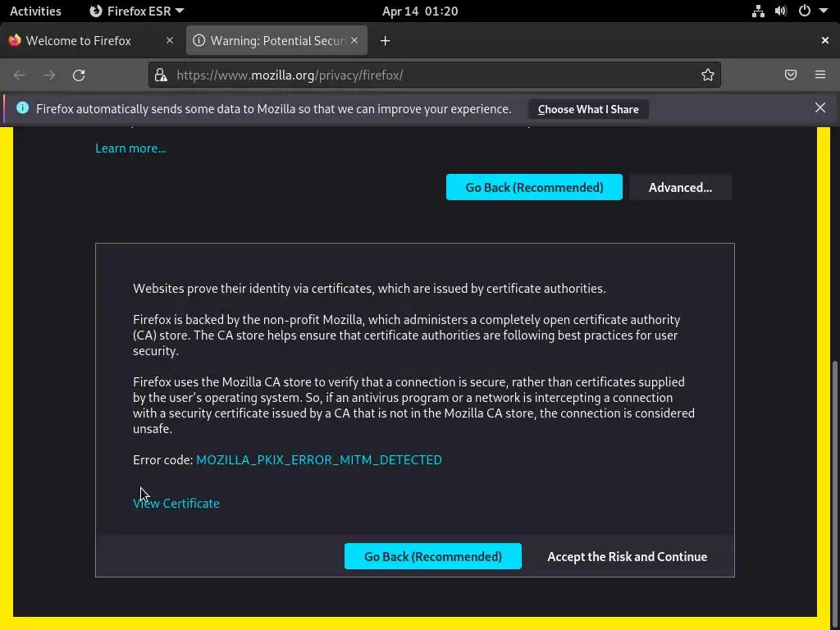Open the Firefox hamburger menu
The height and width of the screenshot is (630, 840).
[x=820, y=75]
